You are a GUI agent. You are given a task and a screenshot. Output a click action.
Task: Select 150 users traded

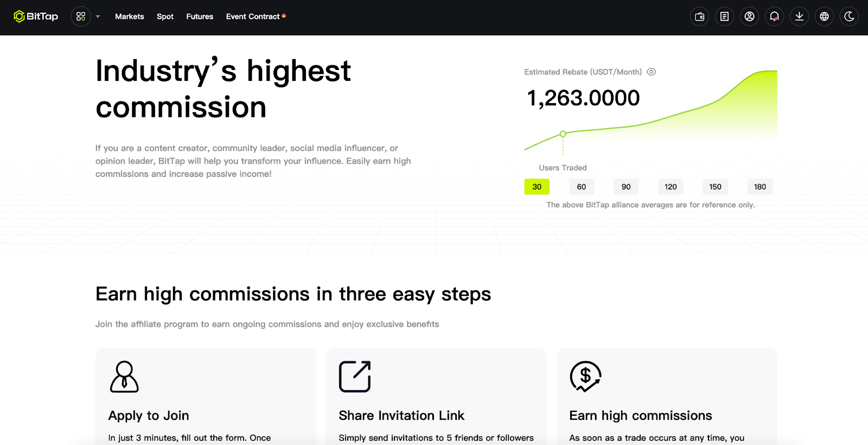click(x=716, y=187)
